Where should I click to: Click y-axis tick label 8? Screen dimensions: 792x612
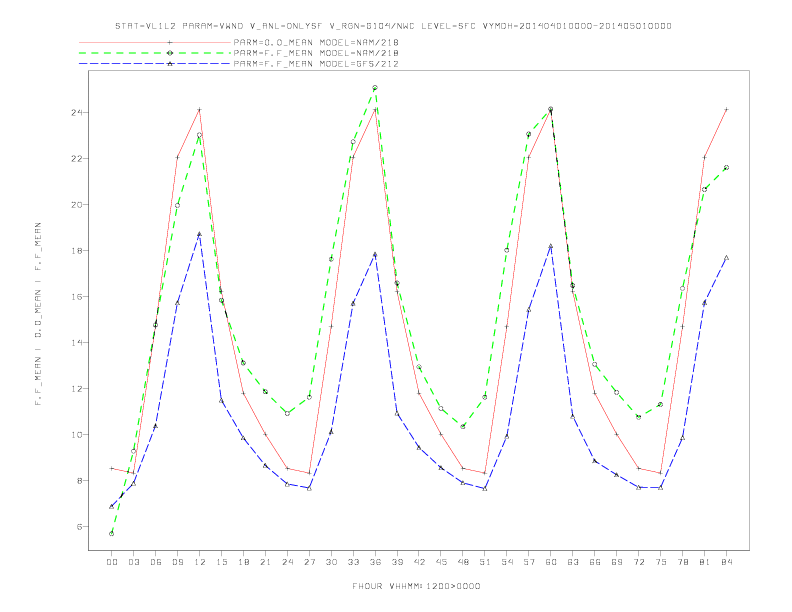click(x=80, y=481)
